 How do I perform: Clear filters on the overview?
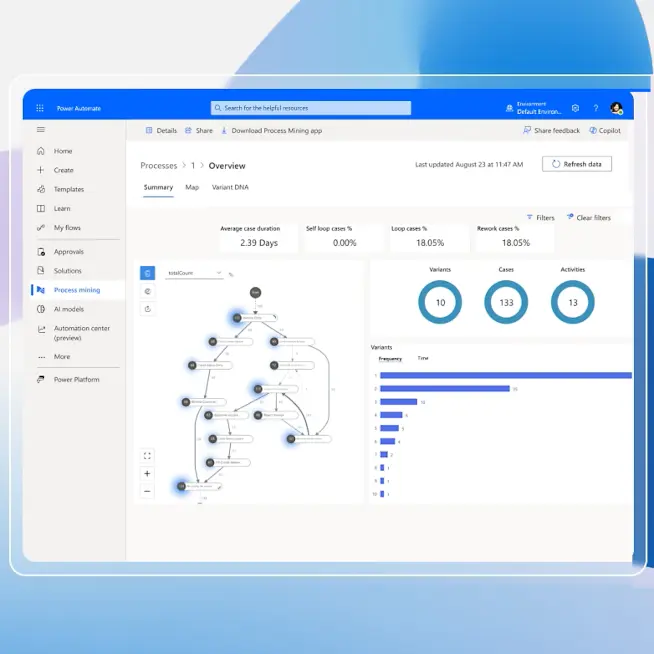click(588, 217)
